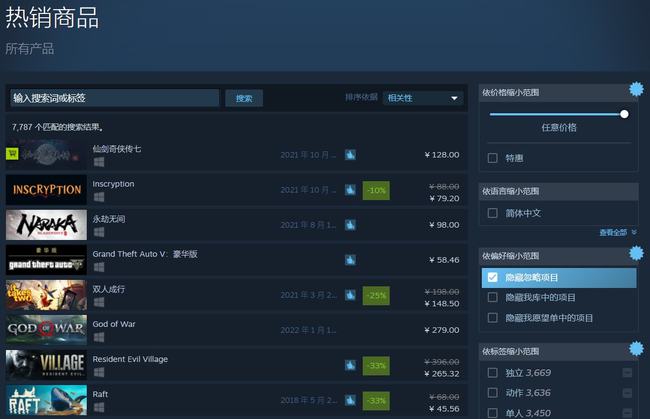Click the gear icon on the 依偏好缩小范围 panel
This screenshot has width=650, height=419.
click(636, 253)
